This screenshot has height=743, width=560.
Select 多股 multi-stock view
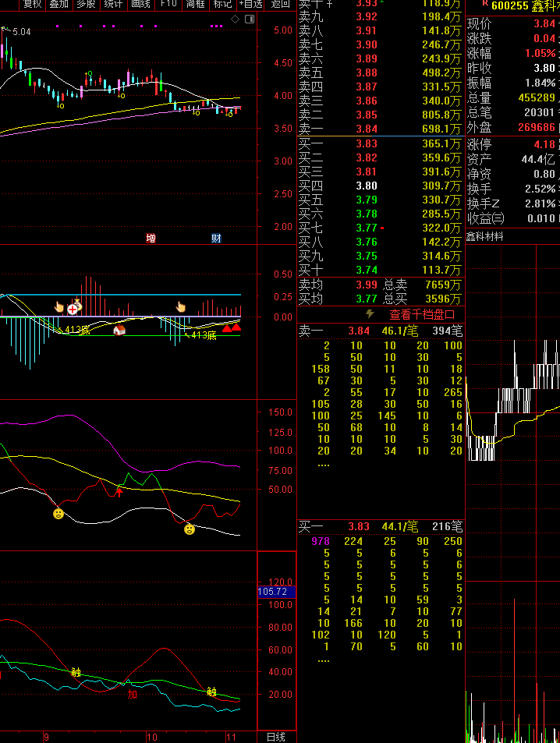click(x=86, y=5)
